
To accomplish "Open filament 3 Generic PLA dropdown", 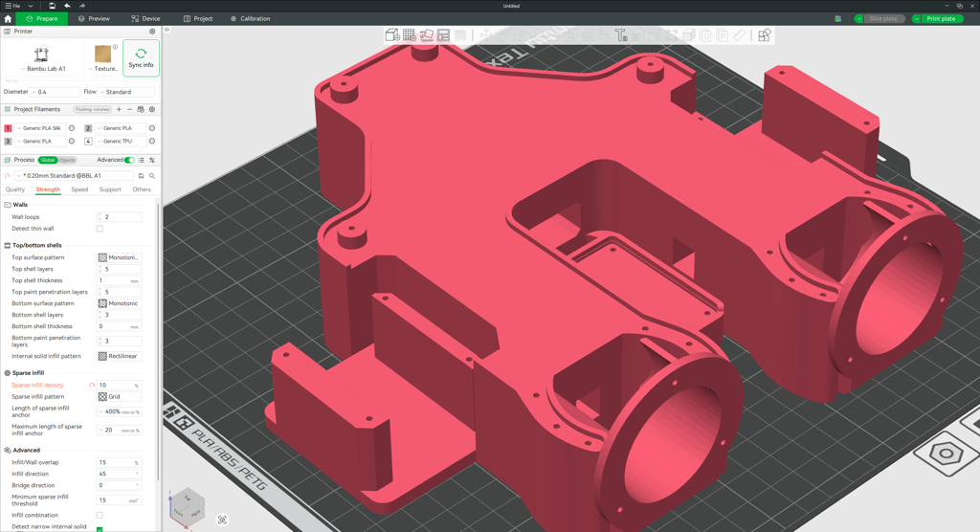I will (40, 142).
